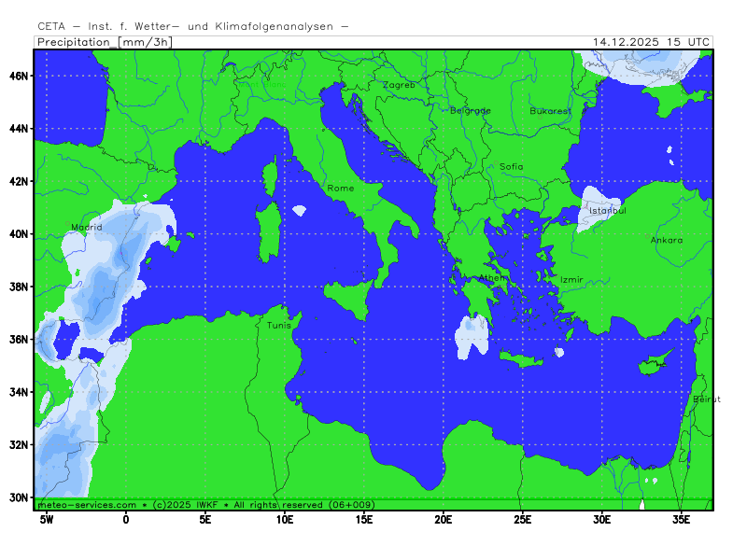The width and height of the screenshot is (747, 560).
Task: Select the Tunis city label
Action: coord(279,325)
